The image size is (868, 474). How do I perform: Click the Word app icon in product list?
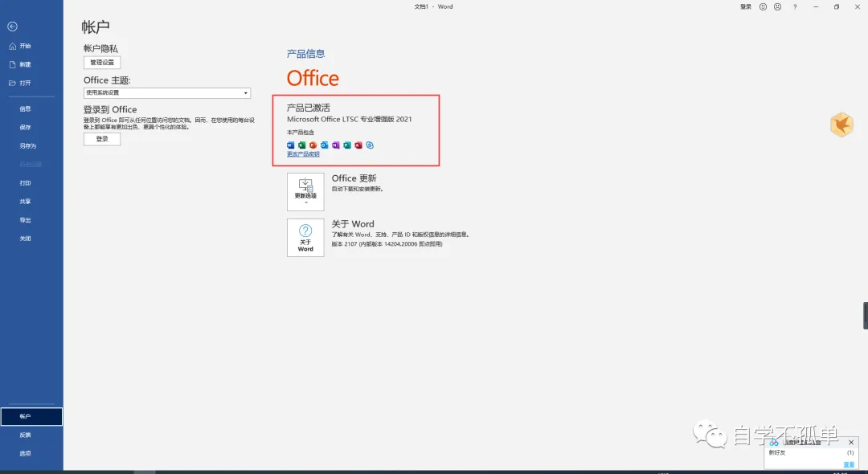click(291, 145)
